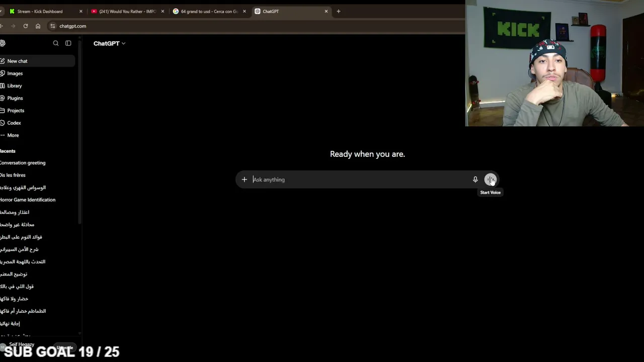This screenshot has width=644, height=362.
Task: Open a new browser tab
Action: click(339, 11)
